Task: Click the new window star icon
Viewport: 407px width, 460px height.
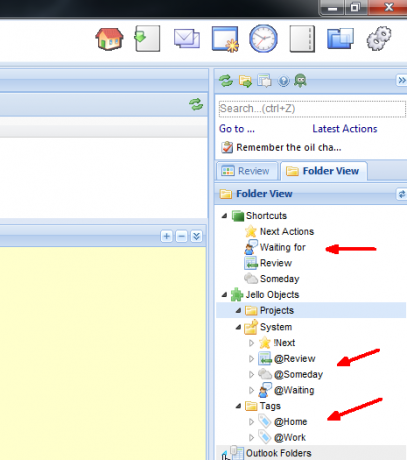Action: (x=226, y=39)
